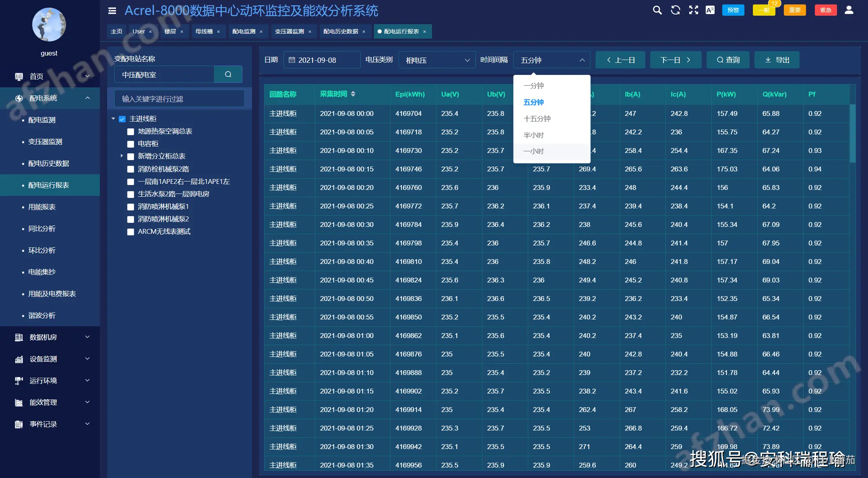
Task: Select 半小时 from interval list
Action: [552, 135]
